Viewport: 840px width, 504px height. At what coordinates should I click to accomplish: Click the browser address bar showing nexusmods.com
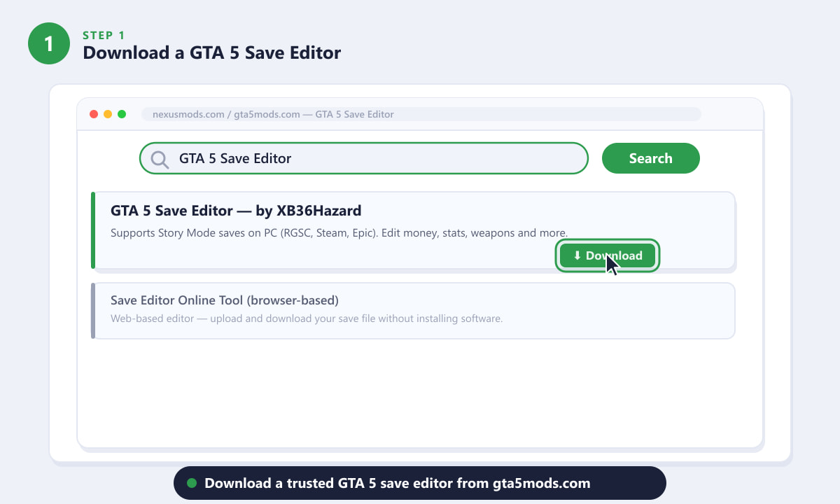[x=420, y=114]
